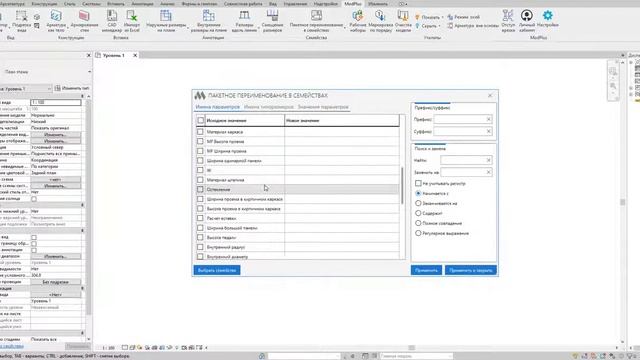Select the 'Заканчивается на' radio option
Screen dimensions: 640x360
418,203
